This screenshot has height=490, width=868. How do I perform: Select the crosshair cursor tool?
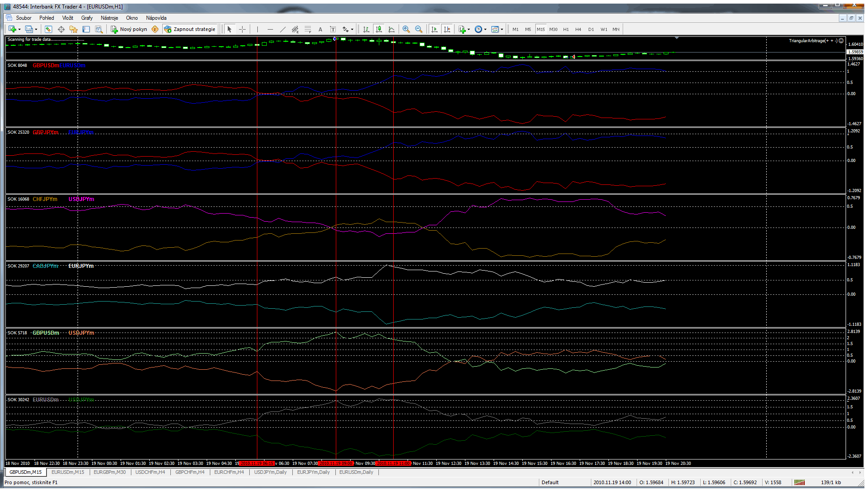click(242, 29)
